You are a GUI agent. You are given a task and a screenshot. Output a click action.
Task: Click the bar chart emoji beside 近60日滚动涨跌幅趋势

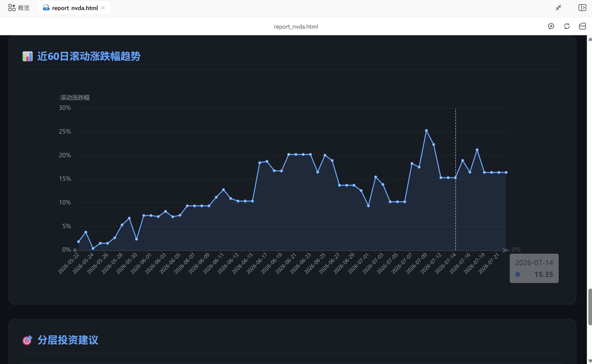pos(28,56)
